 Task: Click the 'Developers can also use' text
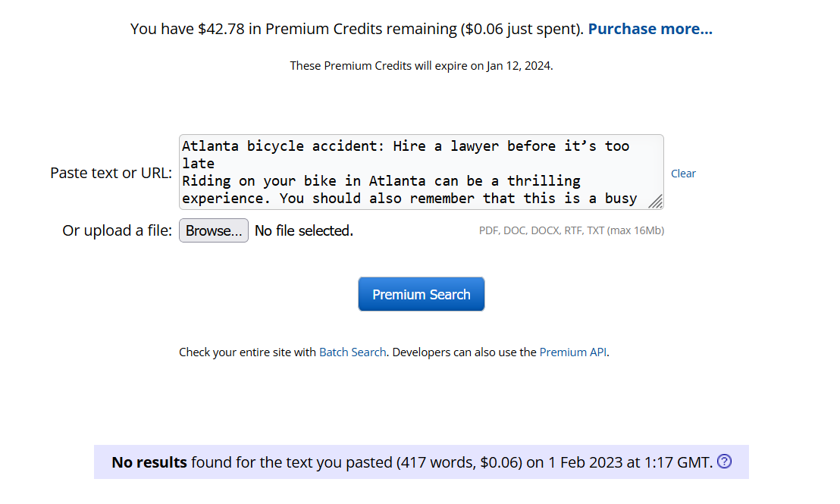point(465,352)
